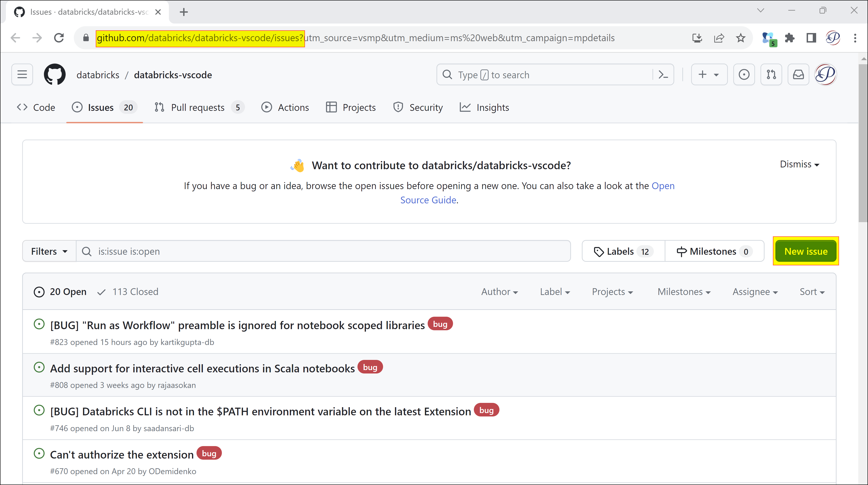Close the Issues browser tab
This screenshot has height=485, width=868.
tap(158, 12)
